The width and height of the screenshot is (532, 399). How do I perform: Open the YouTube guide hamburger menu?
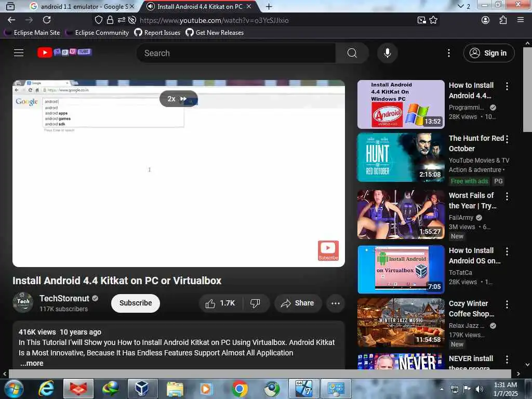[19, 52]
